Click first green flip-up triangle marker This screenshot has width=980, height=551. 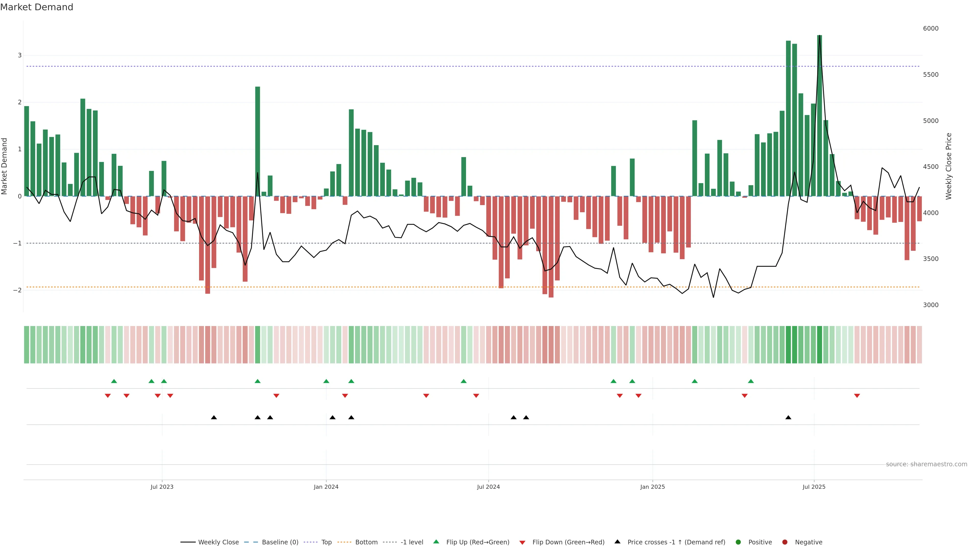tap(114, 381)
